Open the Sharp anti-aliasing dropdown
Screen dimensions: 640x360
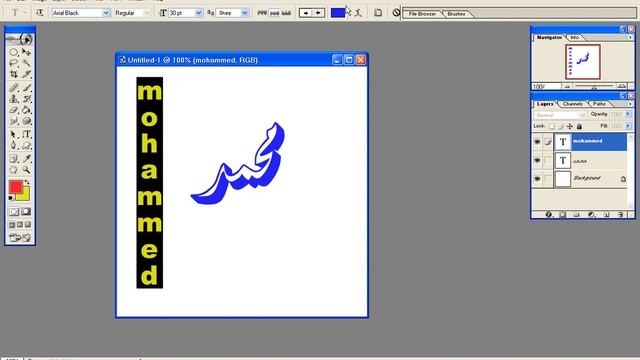pos(244,13)
